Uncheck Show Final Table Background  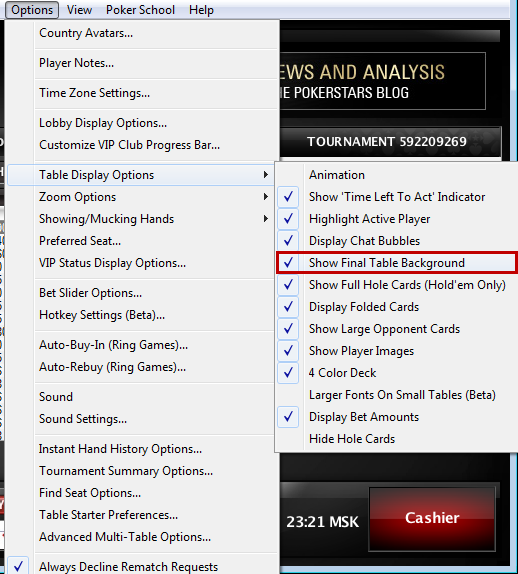point(397,263)
